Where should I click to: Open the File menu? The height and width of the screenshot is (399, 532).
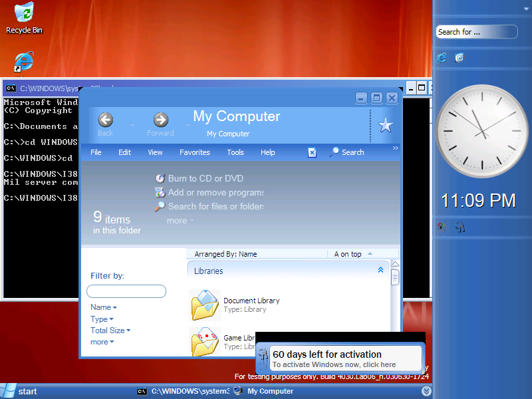point(96,153)
